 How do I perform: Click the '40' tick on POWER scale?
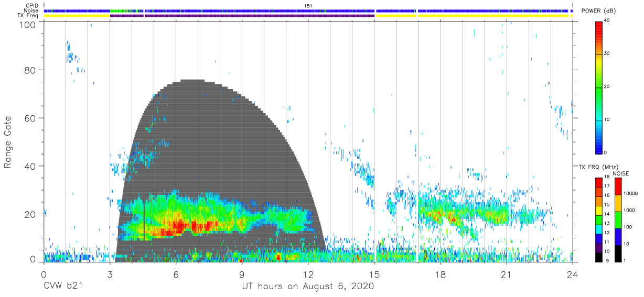tap(607, 21)
